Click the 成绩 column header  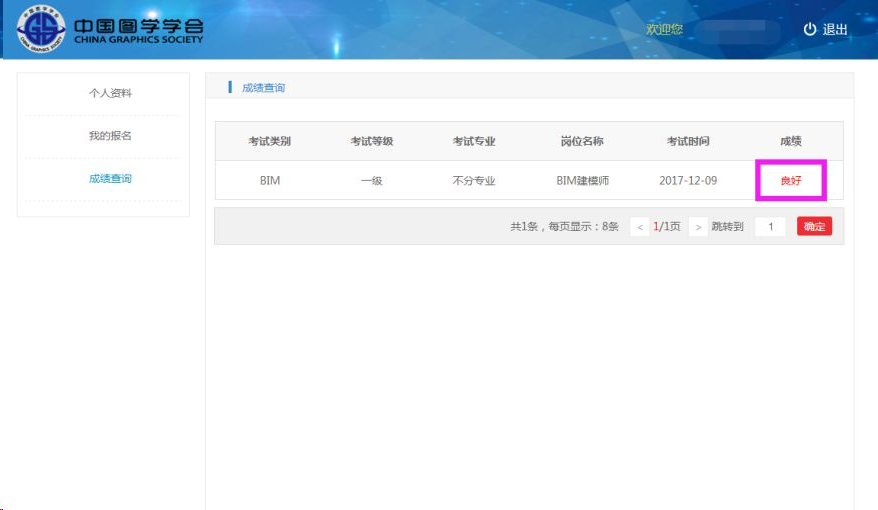(791, 141)
